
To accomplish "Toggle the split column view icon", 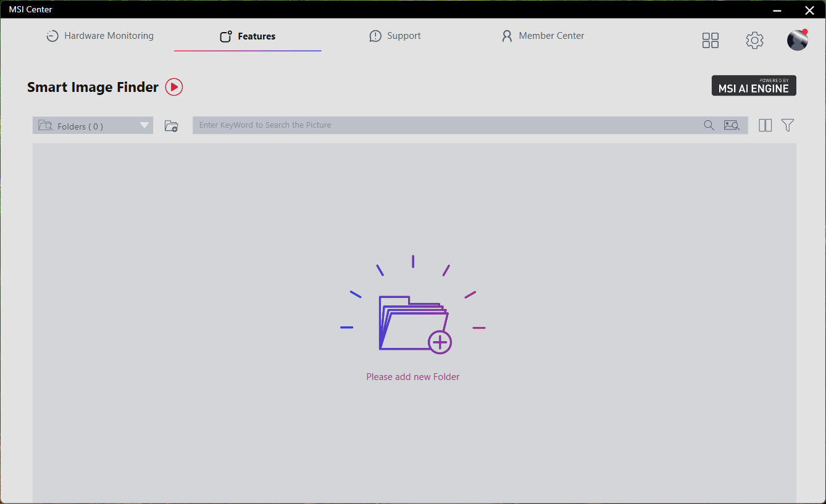I will [765, 125].
